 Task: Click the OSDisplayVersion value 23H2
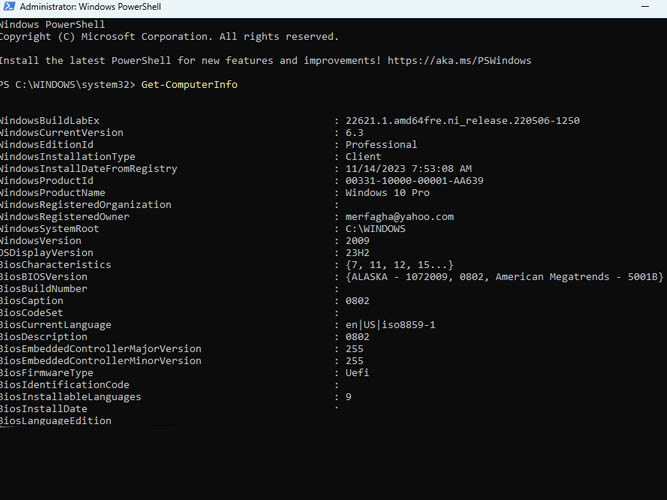click(x=358, y=253)
